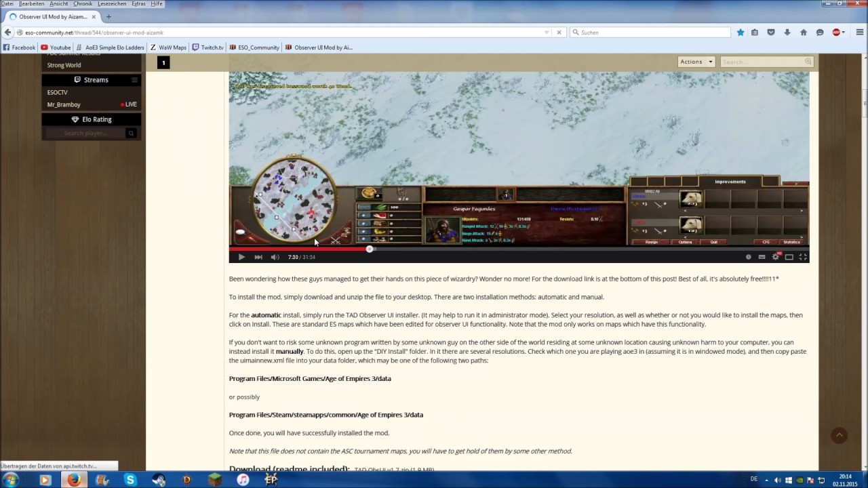Skip to next video in player
The height and width of the screenshot is (488, 868).
pos(258,257)
